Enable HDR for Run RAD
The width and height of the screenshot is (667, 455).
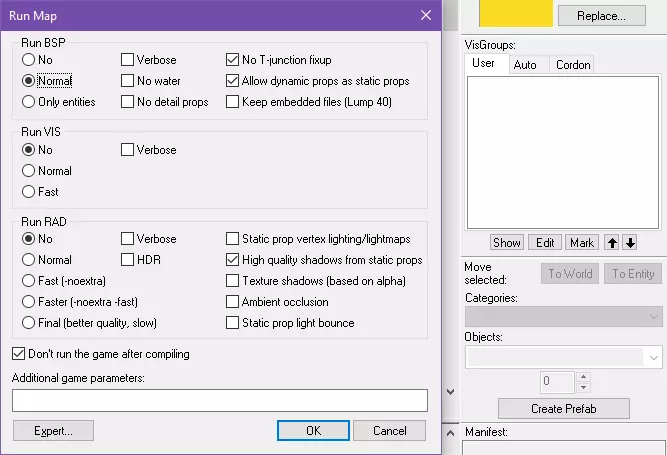coord(129,260)
